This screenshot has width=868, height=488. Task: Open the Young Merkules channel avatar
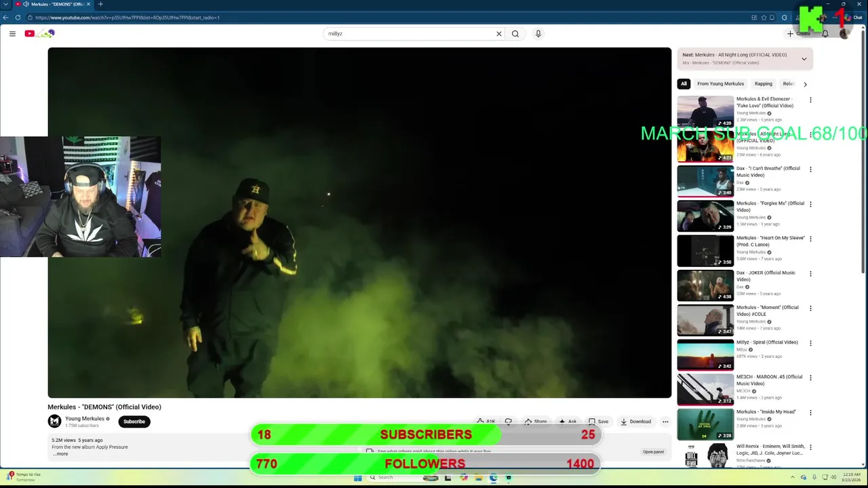coord(54,422)
